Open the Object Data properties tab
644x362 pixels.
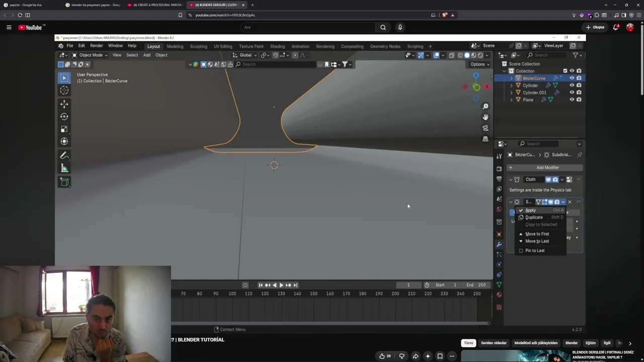[x=499, y=285]
